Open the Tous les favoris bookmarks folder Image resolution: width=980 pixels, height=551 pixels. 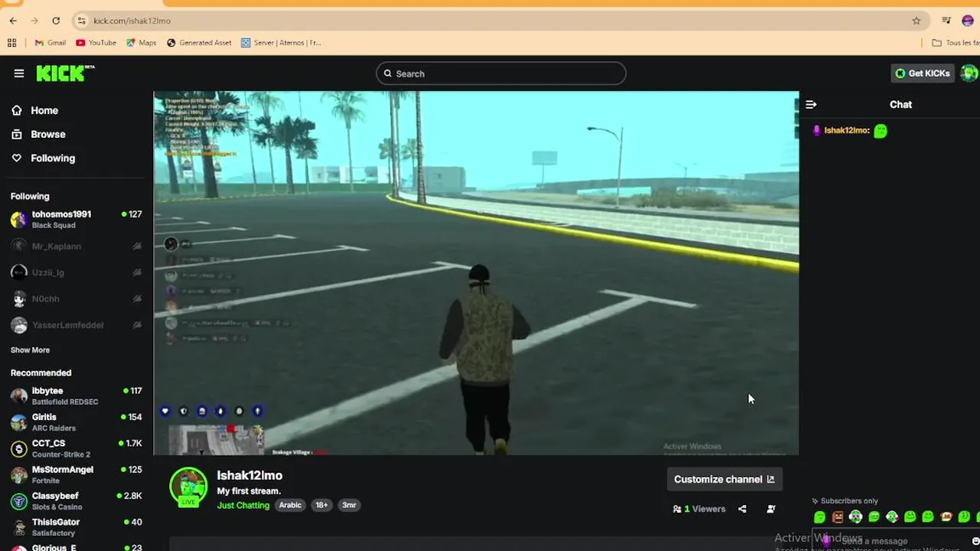[955, 43]
